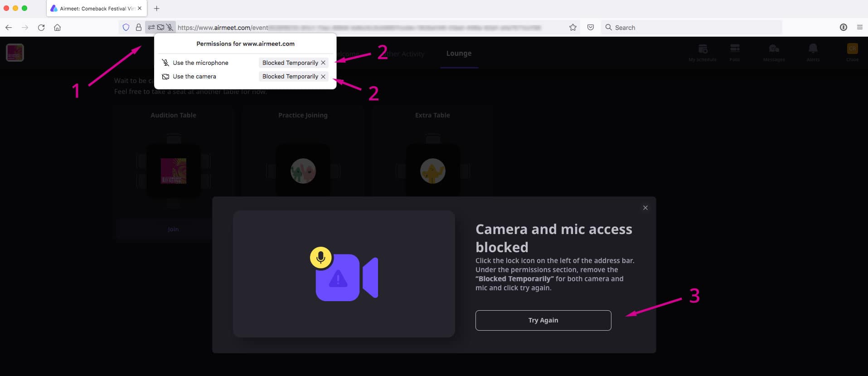Click the Permissions for www.airmeet.com heading

245,44
